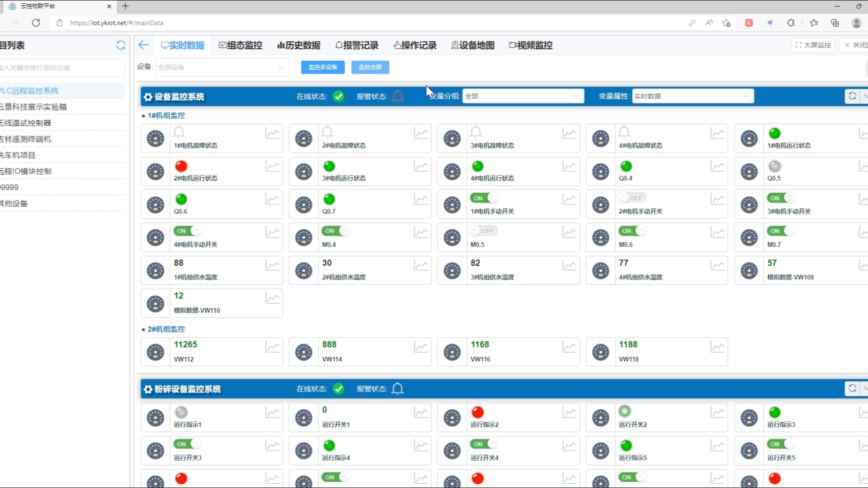Viewport: 868px width, 488px height.
Task: Click the 1#机组监控 group heading
Action: coord(166,115)
